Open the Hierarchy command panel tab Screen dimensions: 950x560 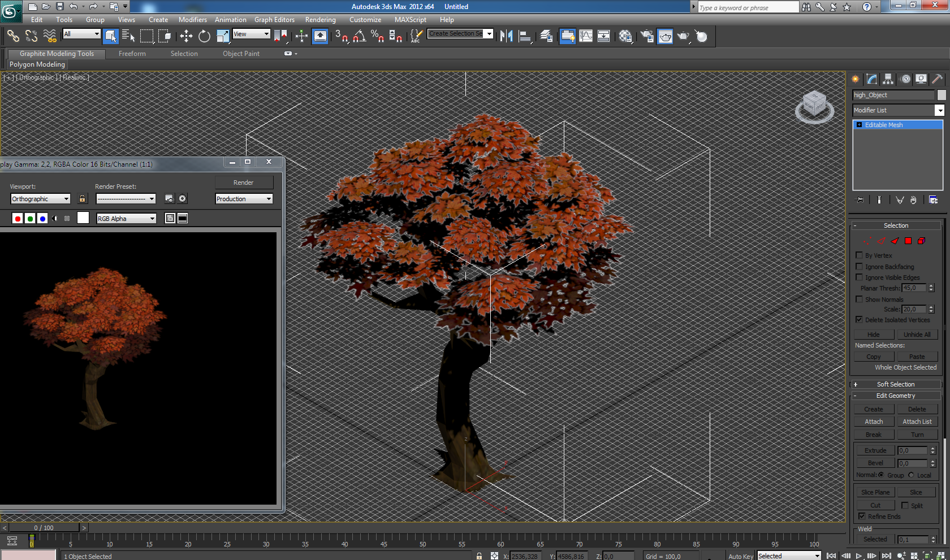888,79
